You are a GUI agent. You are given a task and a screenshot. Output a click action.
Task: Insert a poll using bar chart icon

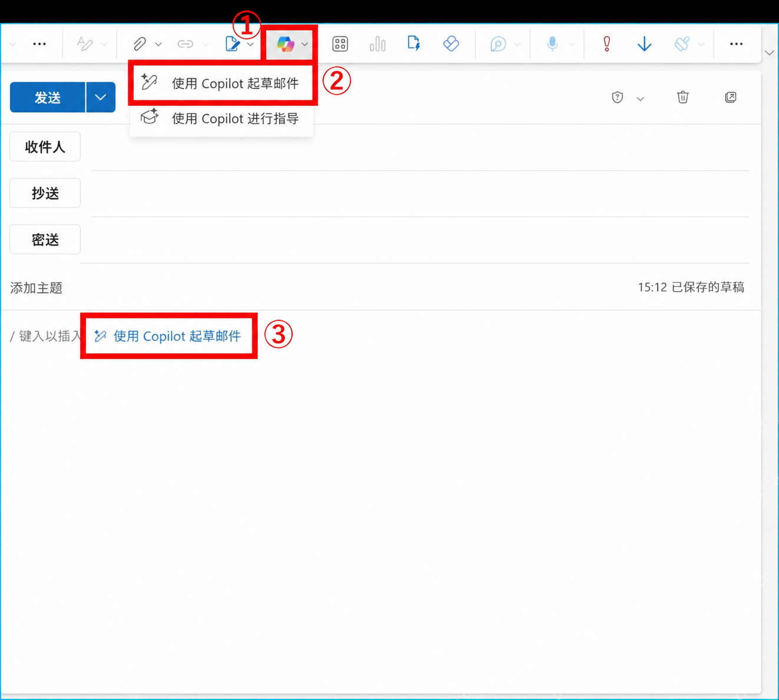(377, 44)
